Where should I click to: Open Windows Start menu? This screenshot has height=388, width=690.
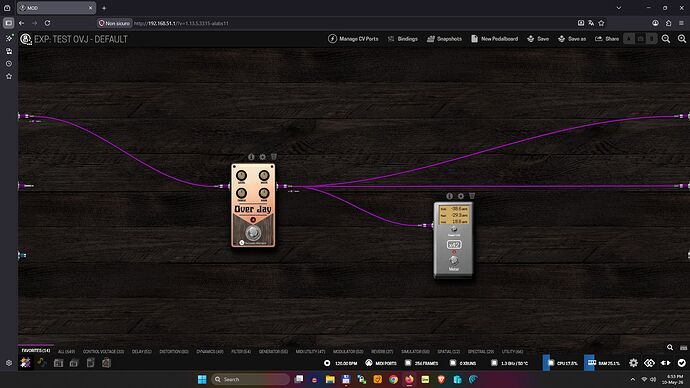tap(202, 379)
